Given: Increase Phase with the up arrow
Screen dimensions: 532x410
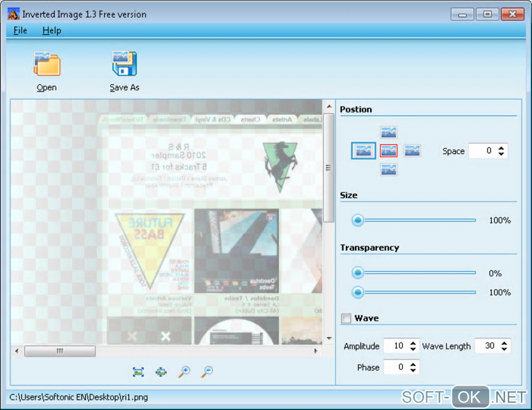Looking at the screenshot, I should tap(413, 364).
